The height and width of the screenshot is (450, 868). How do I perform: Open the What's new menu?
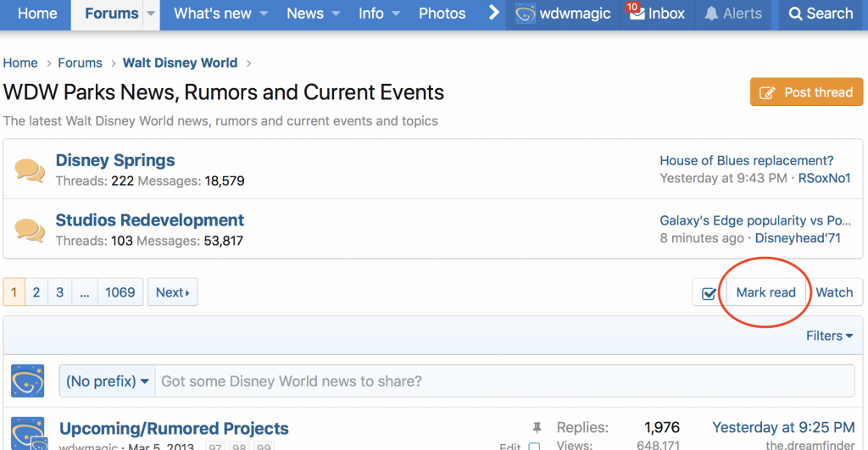coord(220,14)
